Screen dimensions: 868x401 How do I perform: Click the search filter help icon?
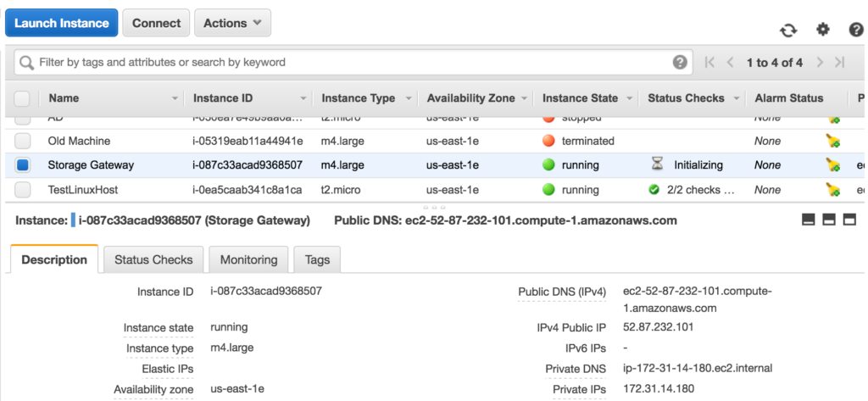click(x=680, y=62)
